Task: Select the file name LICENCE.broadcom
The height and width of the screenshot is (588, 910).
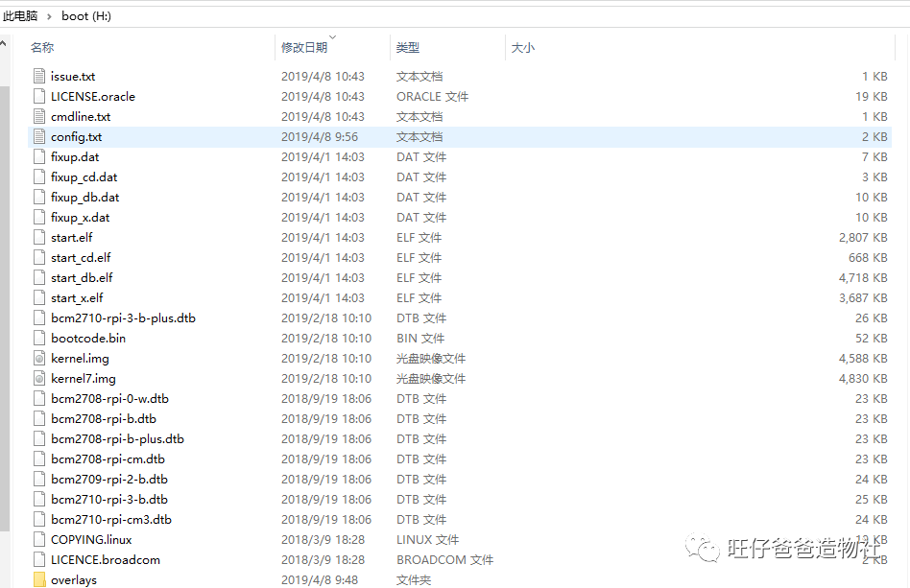Action: (105, 559)
